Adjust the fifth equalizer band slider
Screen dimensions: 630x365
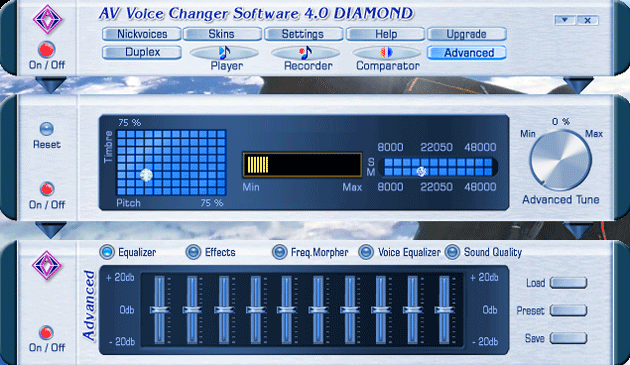(x=286, y=310)
